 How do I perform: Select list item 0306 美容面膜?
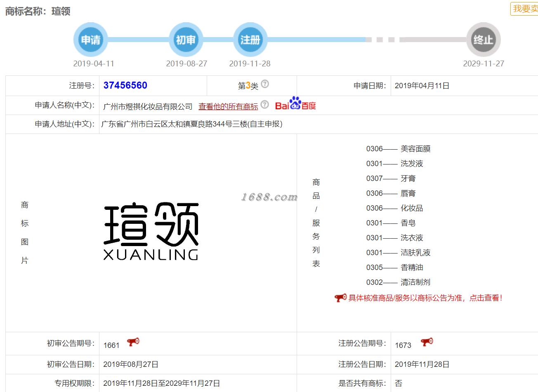pos(398,149)
